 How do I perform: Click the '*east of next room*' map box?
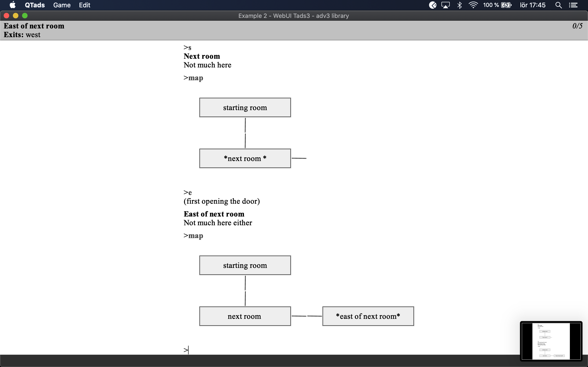click(x=368, y=316)
